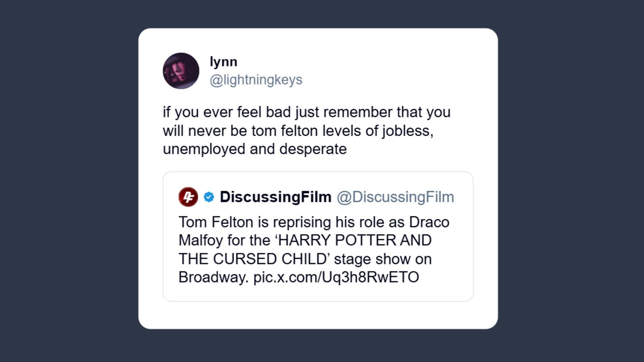The image size is (644, 362).
Task: Click the "unemployed and desperate" line
Action: pyautogui.click(x=255, y=149)
